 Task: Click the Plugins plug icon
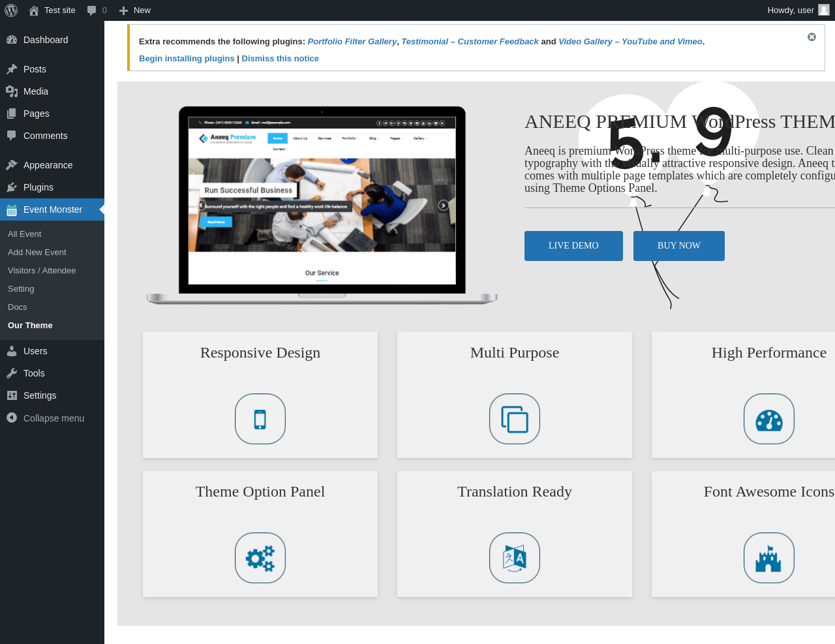coord(12,187)
